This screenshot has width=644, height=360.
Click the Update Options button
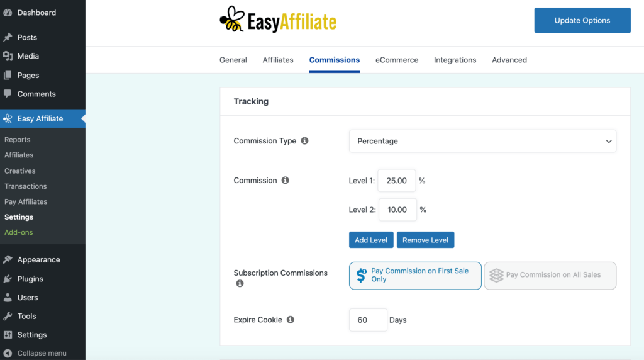(582, 20)
